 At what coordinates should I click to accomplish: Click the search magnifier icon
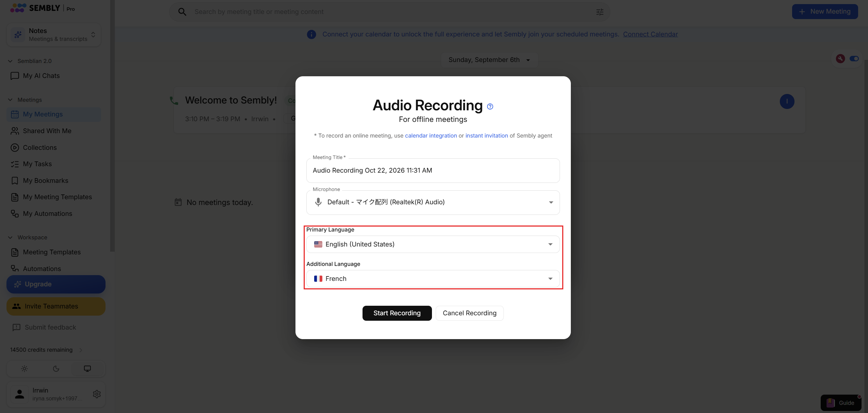pos(182,12)
